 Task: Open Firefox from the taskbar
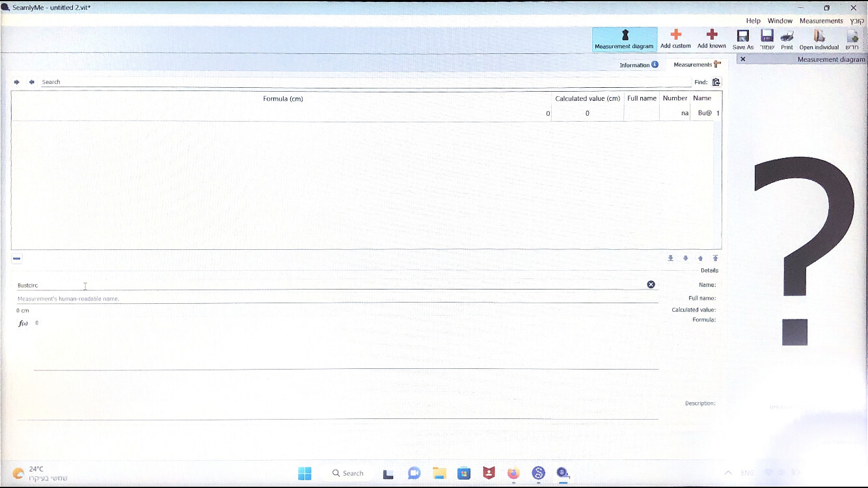pos(513,473)
